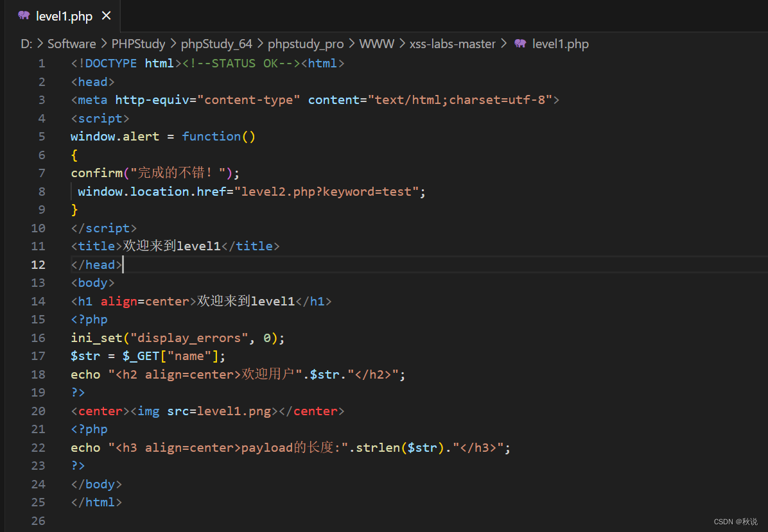Click line number 1 in the gutter
The height and width of the screenshot is (532, 768).
[42, 64]
